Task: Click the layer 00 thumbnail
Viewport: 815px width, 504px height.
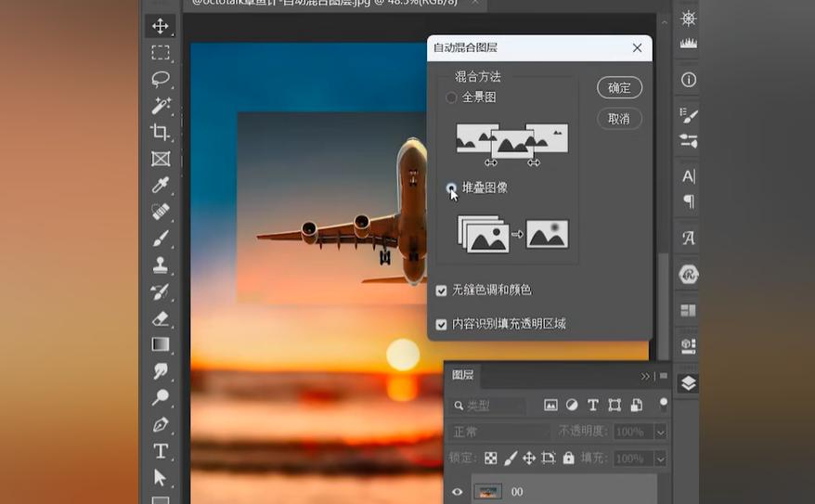Action: click(x=487, y=491)
